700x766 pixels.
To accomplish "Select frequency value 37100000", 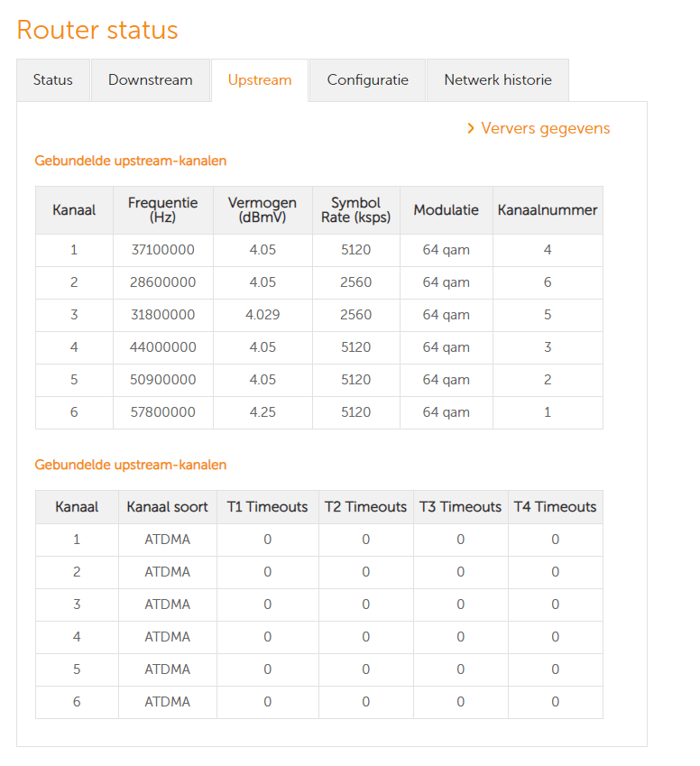I will tap(162, 250).
